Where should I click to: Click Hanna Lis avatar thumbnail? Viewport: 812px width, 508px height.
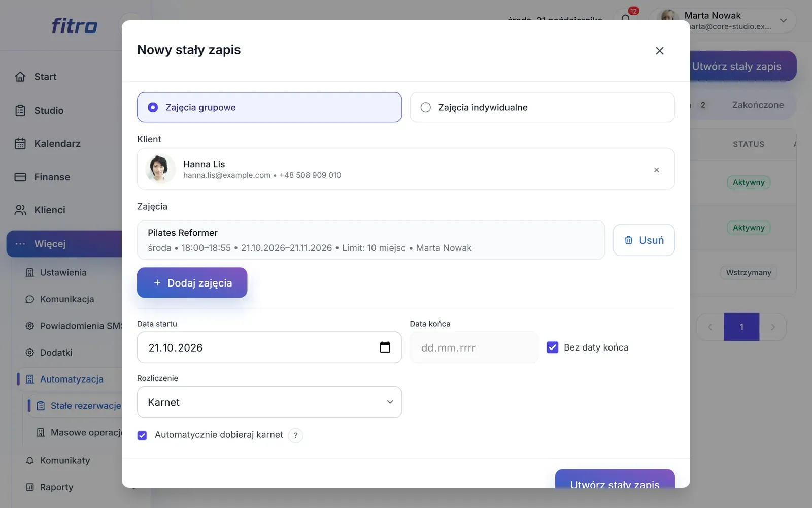point(160,169)
